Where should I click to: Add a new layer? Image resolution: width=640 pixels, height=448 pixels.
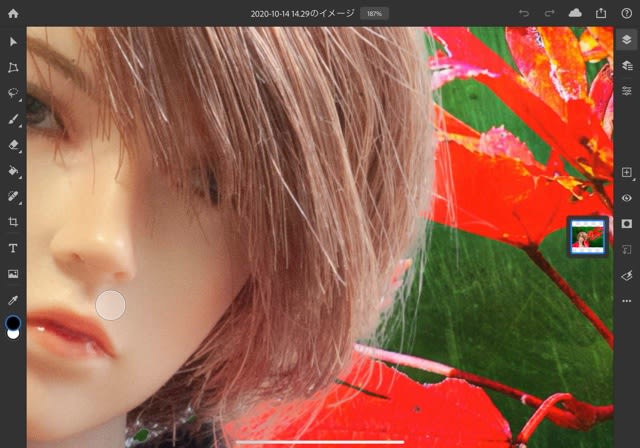tap(627, 172)
